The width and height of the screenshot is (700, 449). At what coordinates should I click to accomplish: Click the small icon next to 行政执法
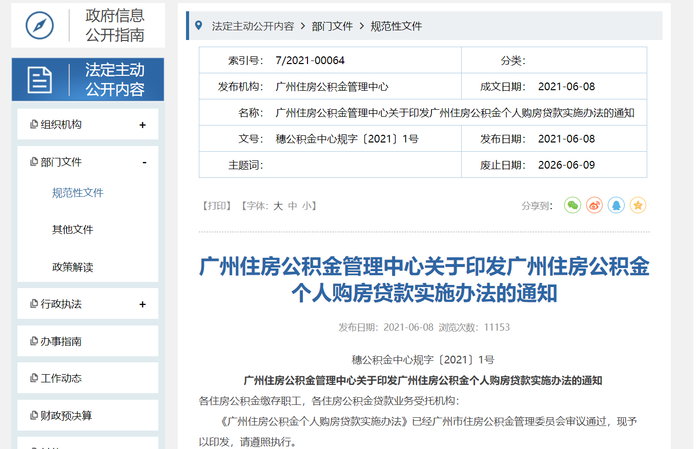click(x=33, y=304)
